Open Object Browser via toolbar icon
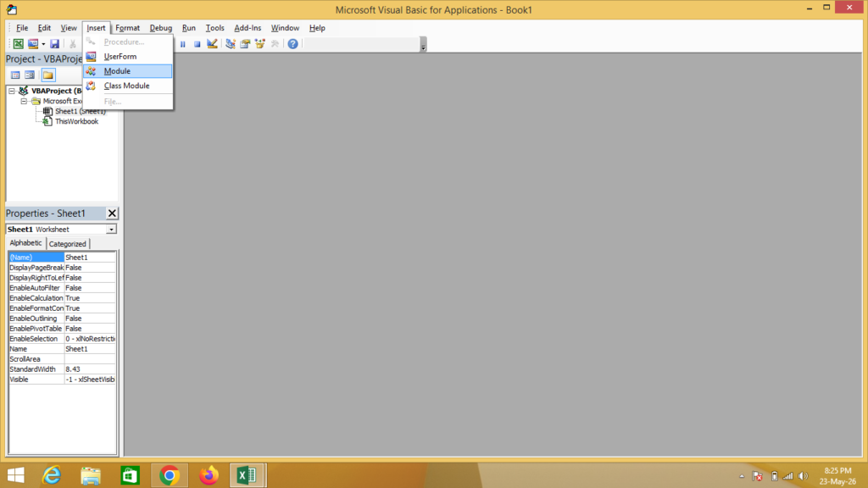This screenshot has height=488, width=868. pyautogui.click(x=259, y=44)
